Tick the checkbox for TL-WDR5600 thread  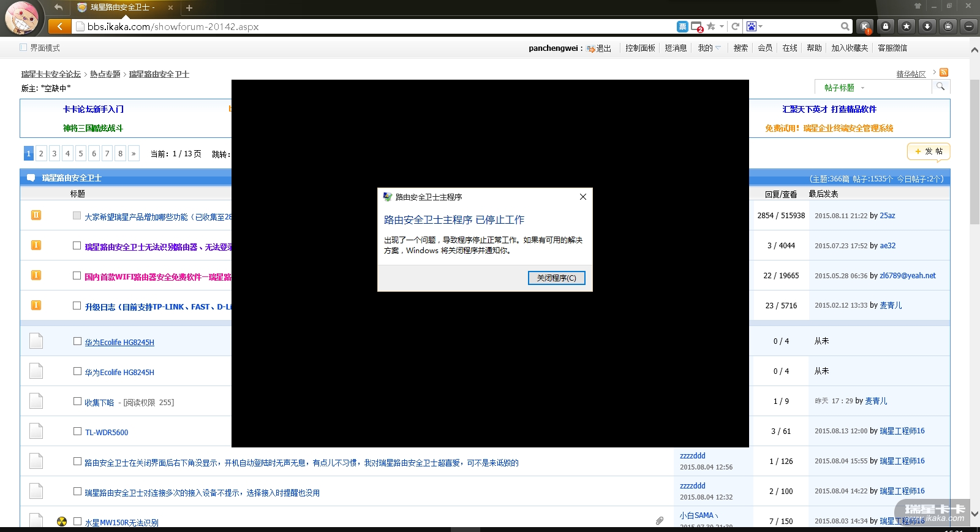(77, 431)
